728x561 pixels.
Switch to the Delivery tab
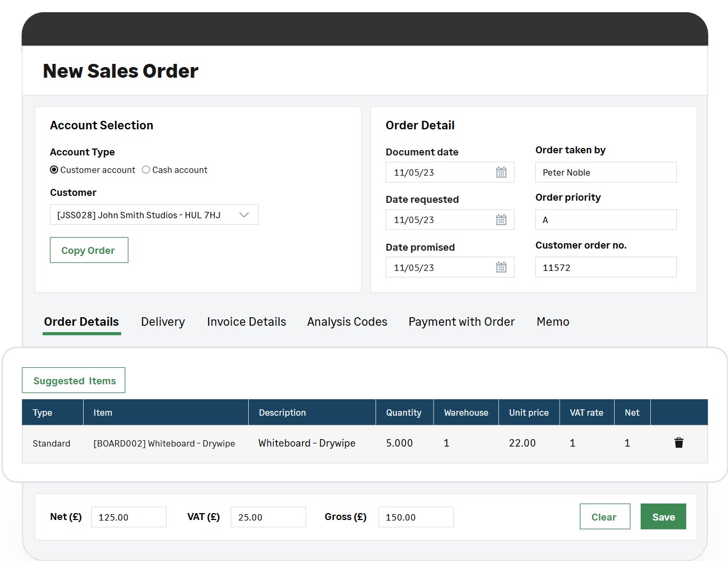coord(163,322)
